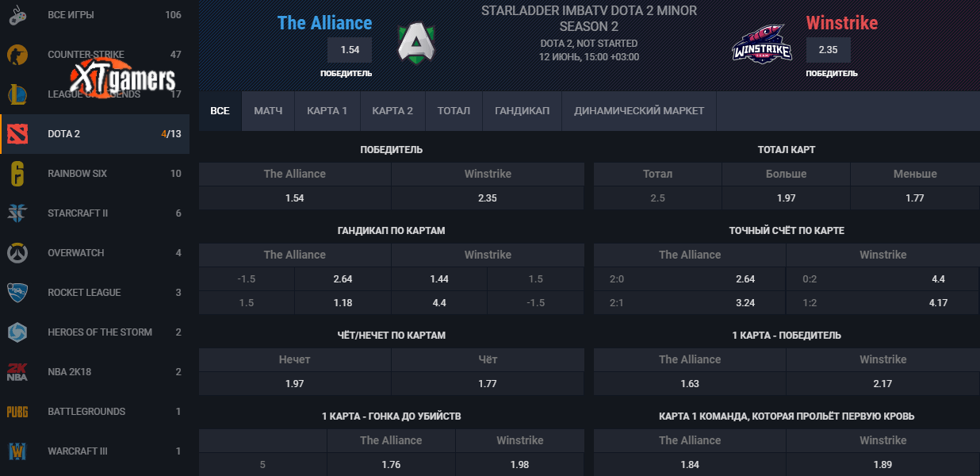Image resolution: width=980 pixels, height=476 pixels.
Task: Pick exact score 0:2 at 4.4
Action: [883, 279]
